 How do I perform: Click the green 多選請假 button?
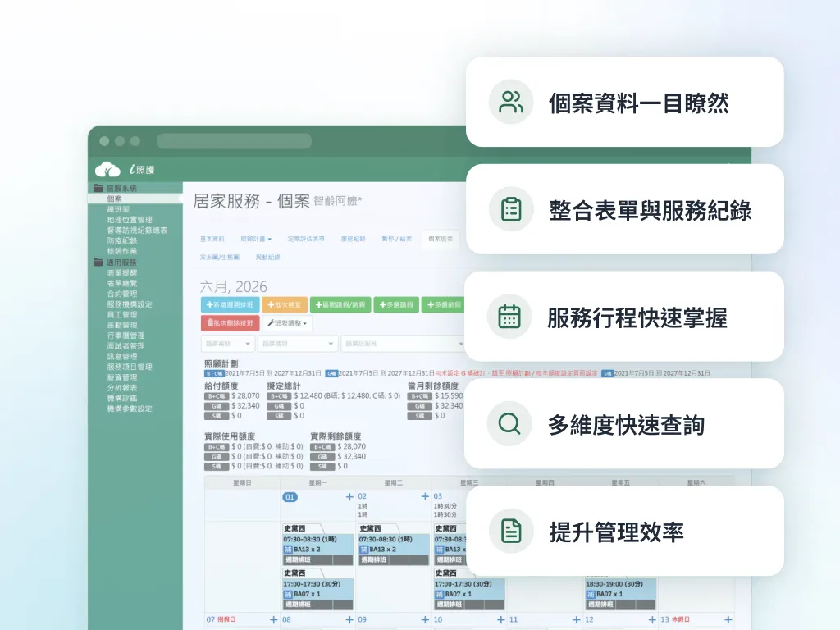[396, 304]
